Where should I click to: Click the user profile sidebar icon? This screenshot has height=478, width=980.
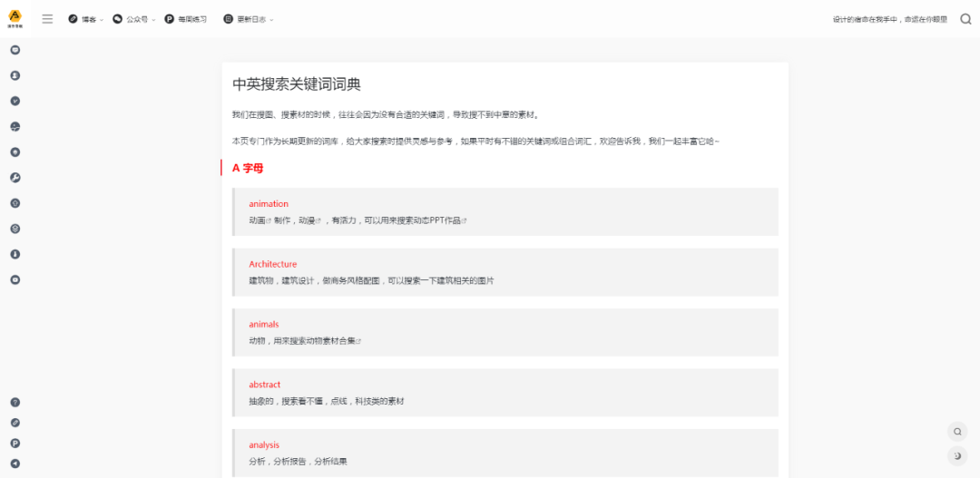[x=15, y=75]
